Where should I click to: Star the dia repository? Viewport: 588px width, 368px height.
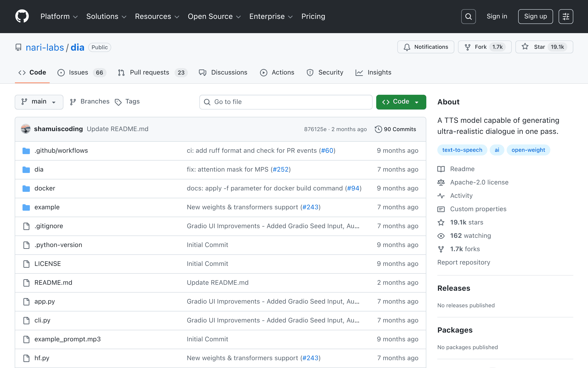coord(544,47)
